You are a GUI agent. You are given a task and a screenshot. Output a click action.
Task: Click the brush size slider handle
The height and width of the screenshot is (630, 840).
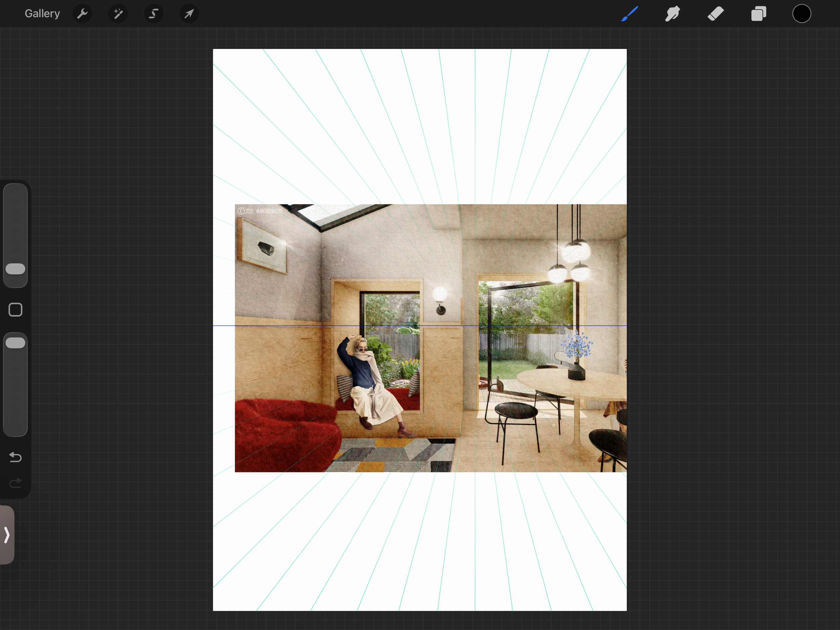15,269
